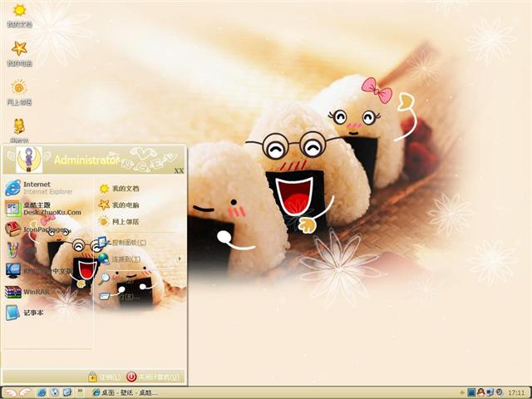This screenshot has width=532, height=399.
Task: Click the 注销(L) log off button
Action: click(x=104, y=377)
